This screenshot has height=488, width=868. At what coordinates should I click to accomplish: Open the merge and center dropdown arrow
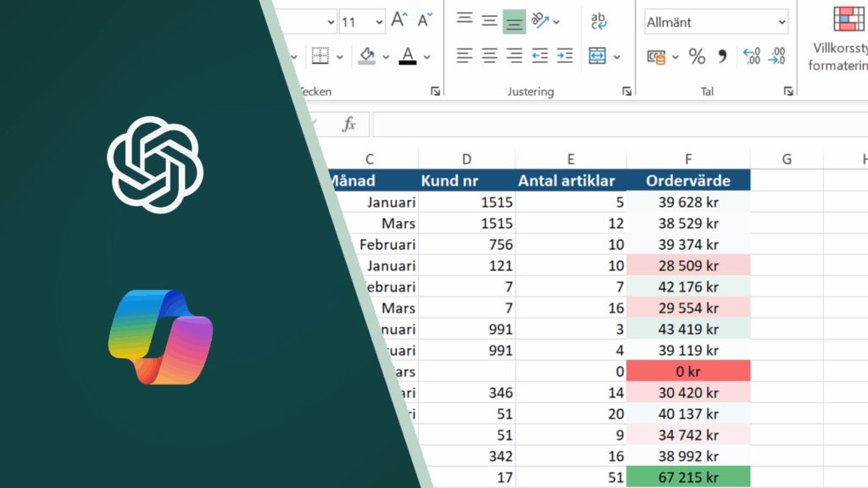617,57
